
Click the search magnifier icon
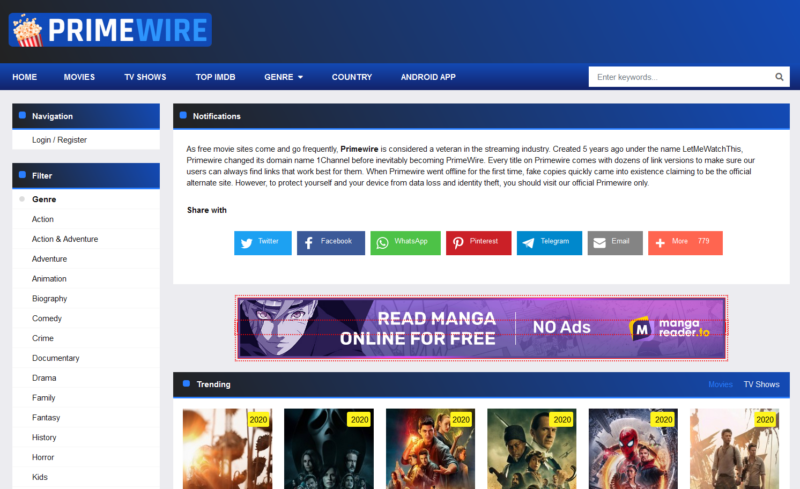pyautogui.click(x=779, y=77)
